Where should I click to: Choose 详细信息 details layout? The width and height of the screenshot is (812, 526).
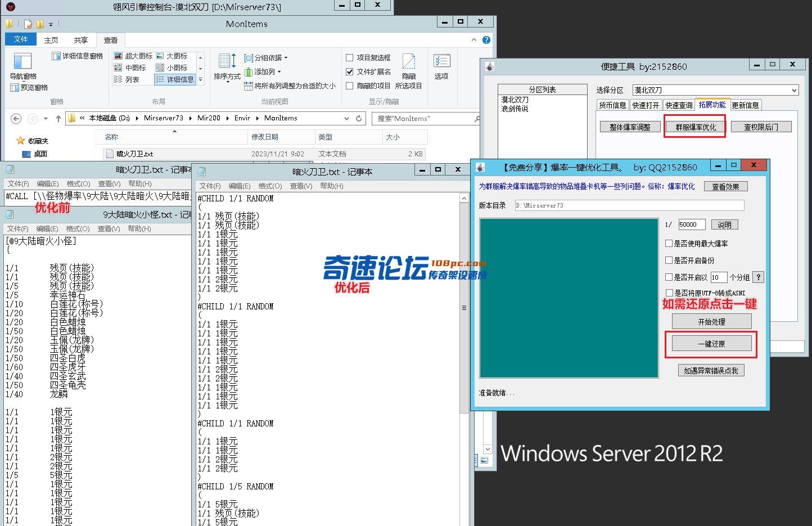coord(174,79)
